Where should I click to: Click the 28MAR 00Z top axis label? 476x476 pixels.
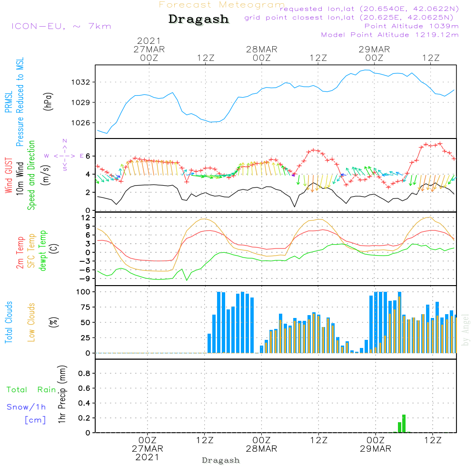(x=262, y=53)
